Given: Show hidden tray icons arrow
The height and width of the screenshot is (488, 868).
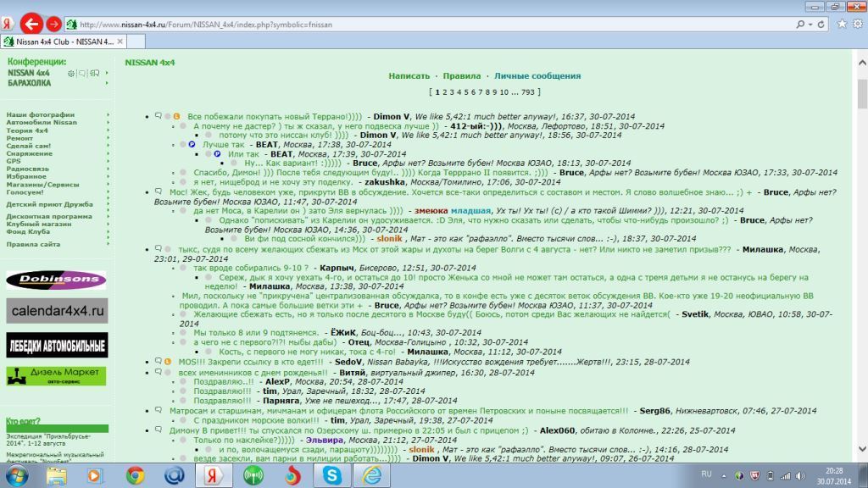Looking at the screenshot, I should (724, 476).
